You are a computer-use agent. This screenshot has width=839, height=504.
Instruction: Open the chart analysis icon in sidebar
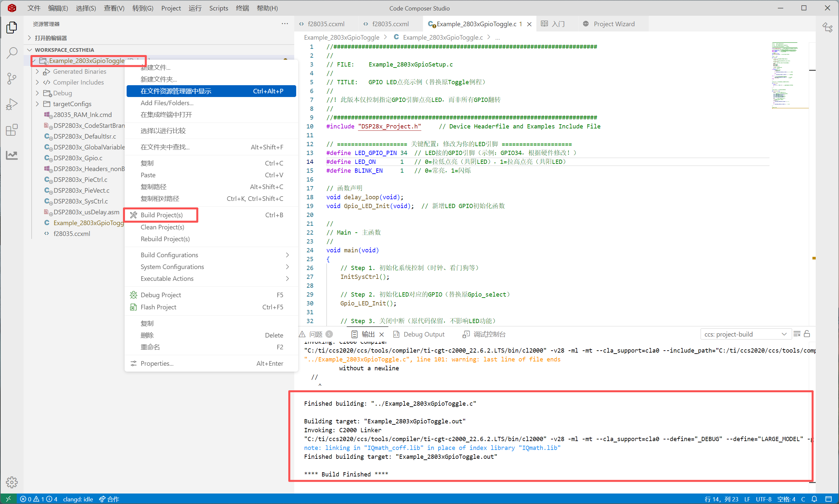[x=12, y=155]
